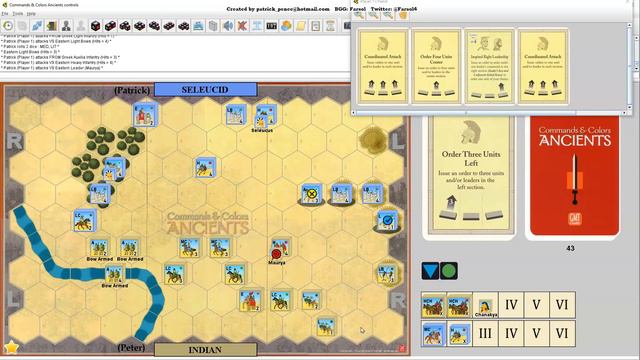
Task: Click the orange hand icon in hand window
Action: [402, 15]
